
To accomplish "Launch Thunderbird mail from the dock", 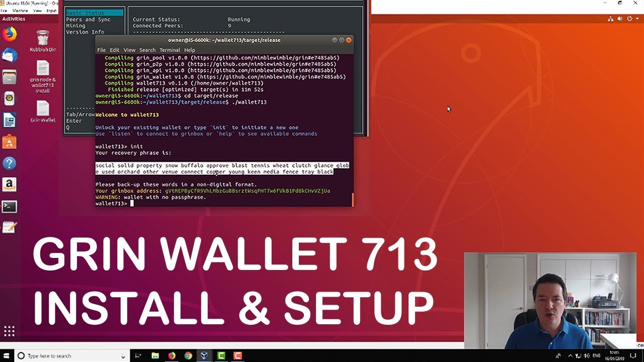I will click(x=9, y=56).
